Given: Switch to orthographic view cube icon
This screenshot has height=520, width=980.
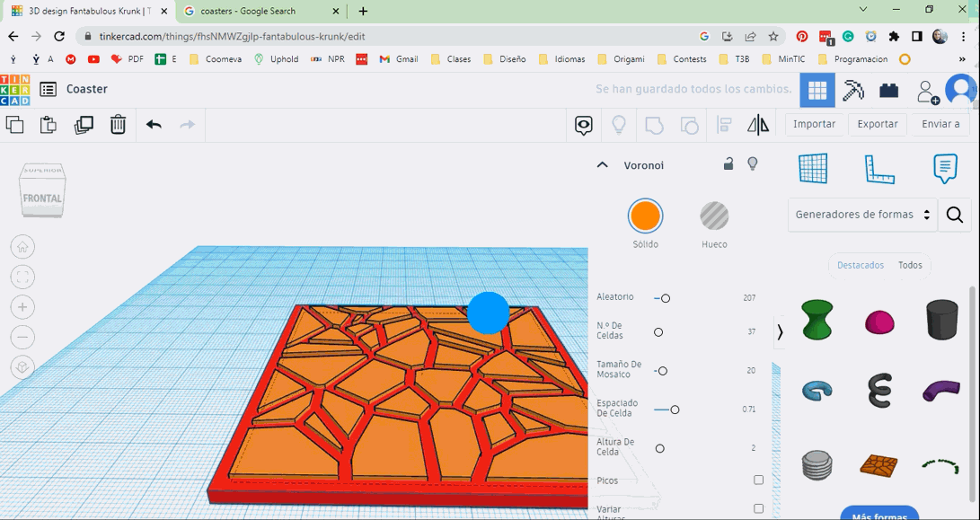Looking at the screenshot, I should (x=22, y=367).
